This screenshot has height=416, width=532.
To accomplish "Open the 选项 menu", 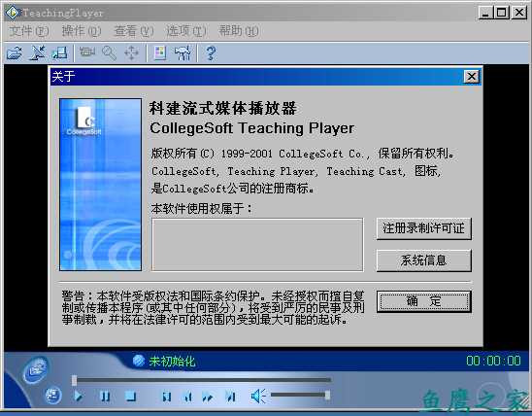I will coord(186,31).
